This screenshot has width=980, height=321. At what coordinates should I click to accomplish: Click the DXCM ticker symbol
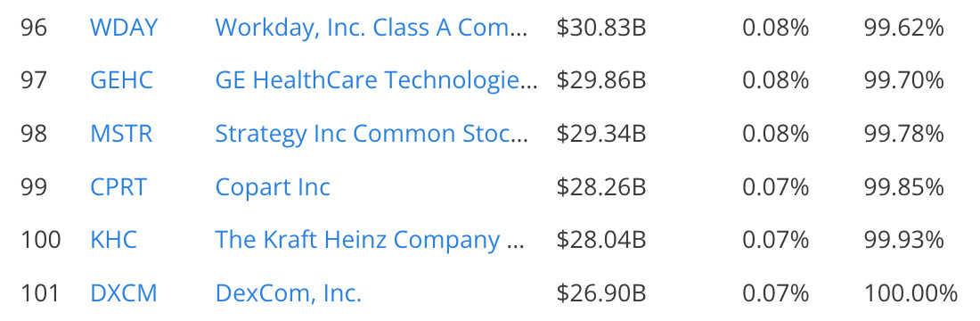pos(123,293)
